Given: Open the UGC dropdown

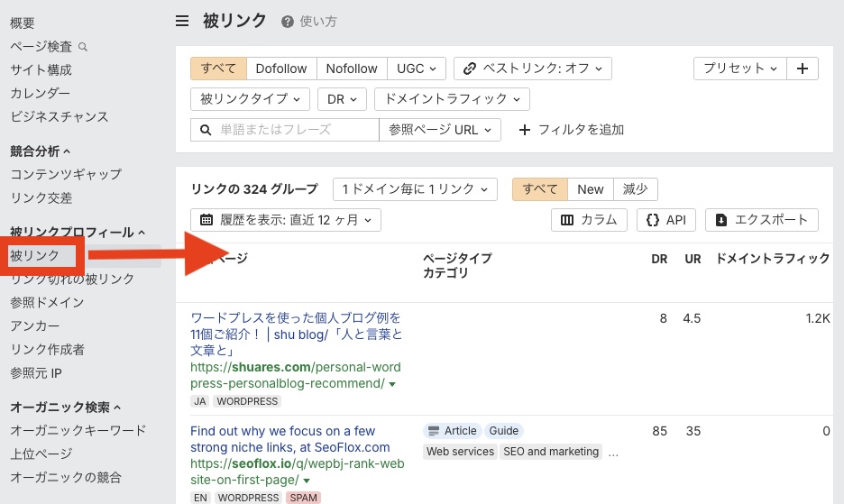Looking at the screenshot, I should click(x=416, y=69).
